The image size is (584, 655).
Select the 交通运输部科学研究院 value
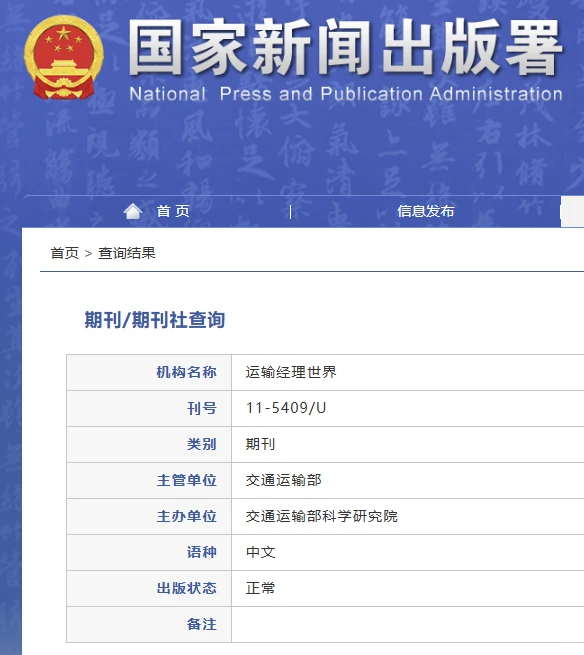tap(321, 516)
